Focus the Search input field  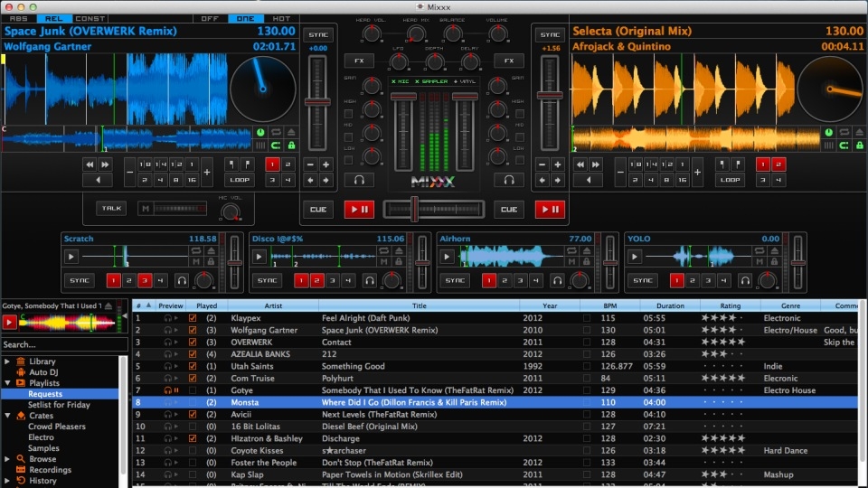64,344
